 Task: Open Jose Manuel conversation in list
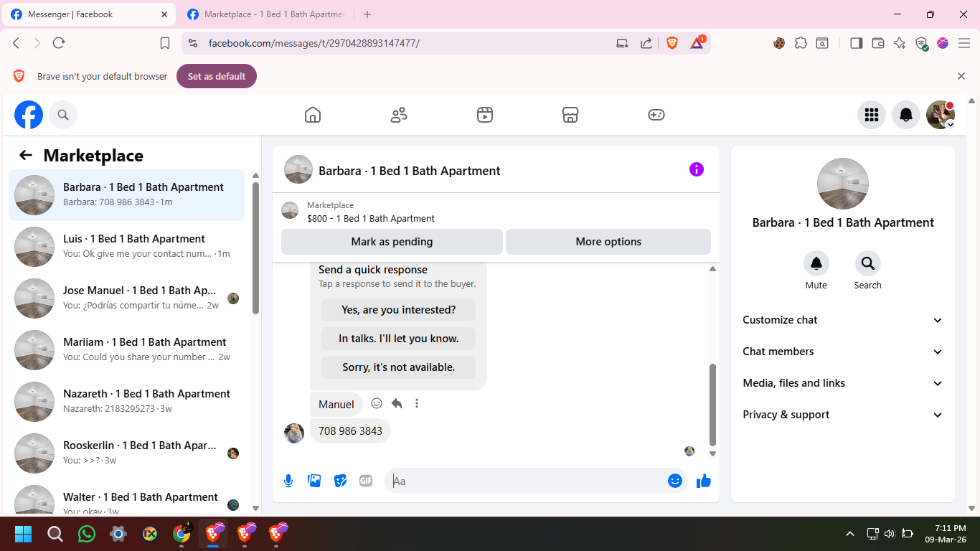(126, 298)
